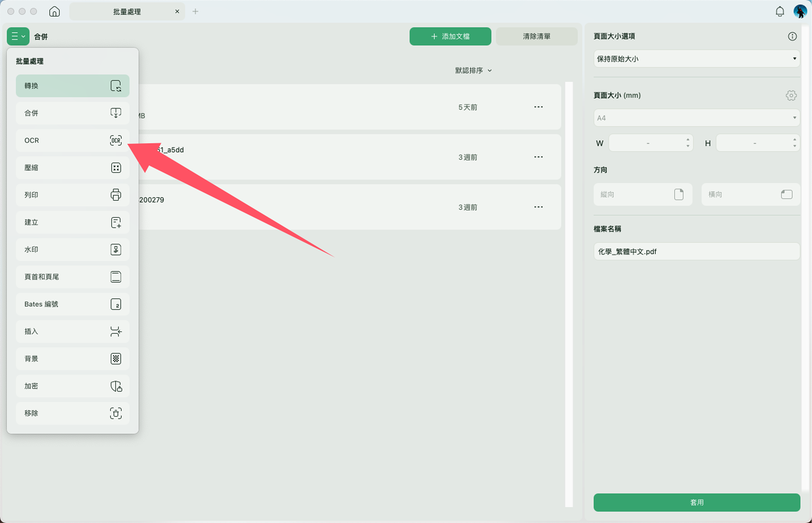Select 合併 in the batch menu

(73, 113)
